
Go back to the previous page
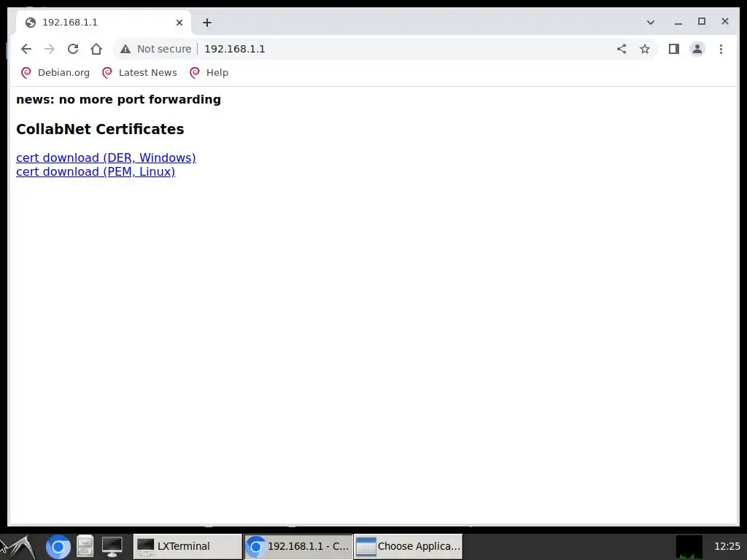pyautogui.click(x=26, y=49)
